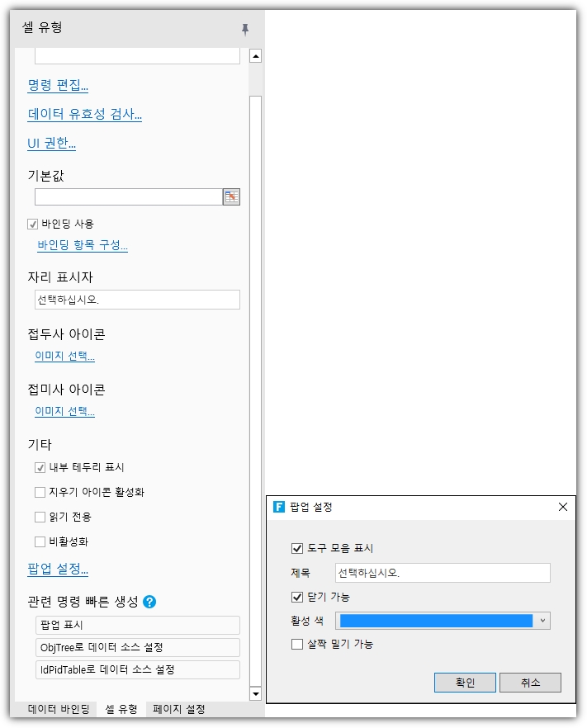Screen dimensions: 587x728
Task: Open the 활성 색 dropdown arrow
Action: pyautogui.click(x=542, y=621)
